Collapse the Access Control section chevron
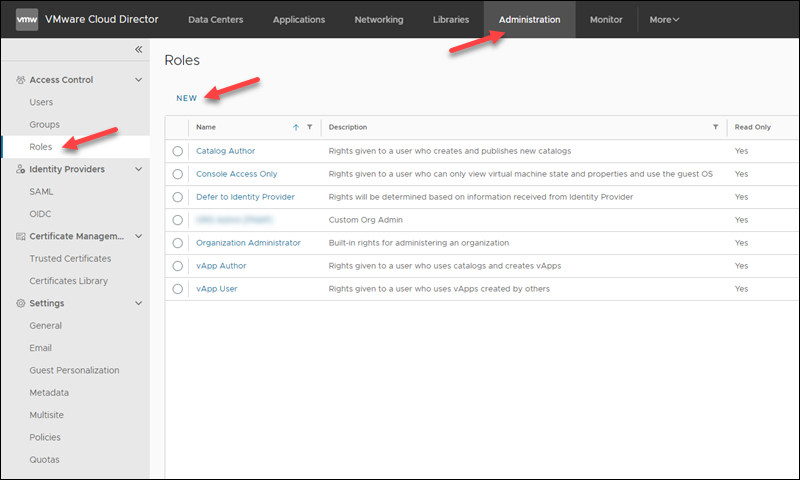The width and height of the screenshot is (800, 480). tap(138, 80)
